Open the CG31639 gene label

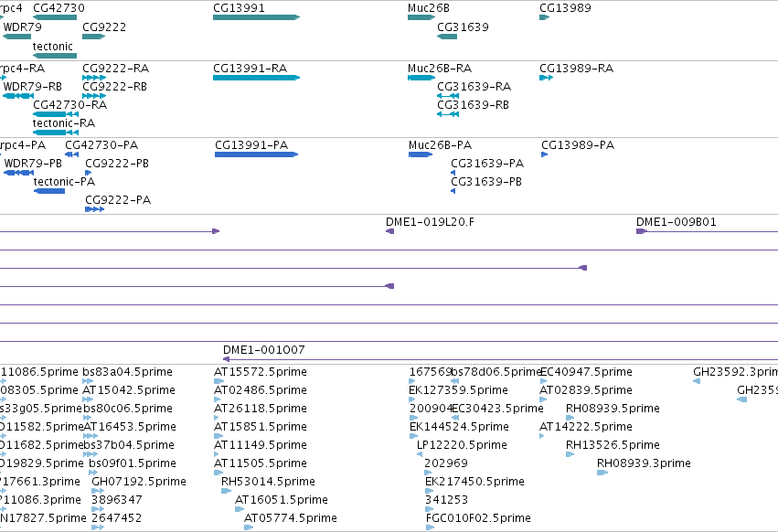(x=463, y=27)
